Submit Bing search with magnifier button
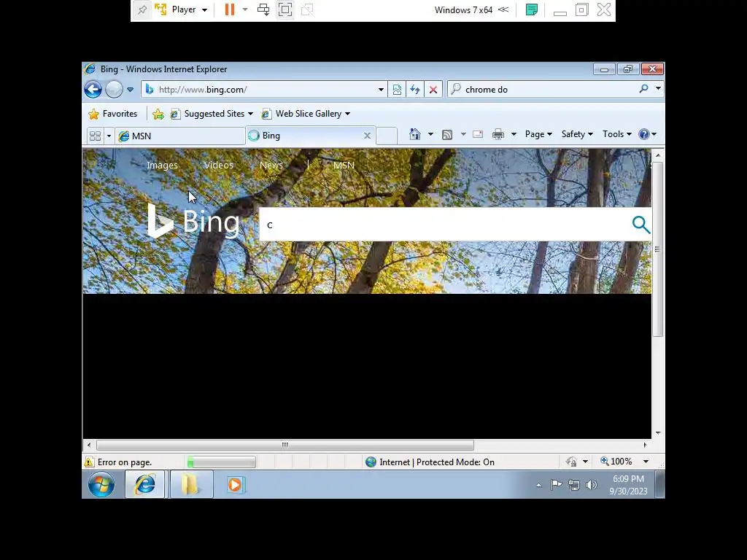Screen dimensions: 747x560 click(640, 225)
